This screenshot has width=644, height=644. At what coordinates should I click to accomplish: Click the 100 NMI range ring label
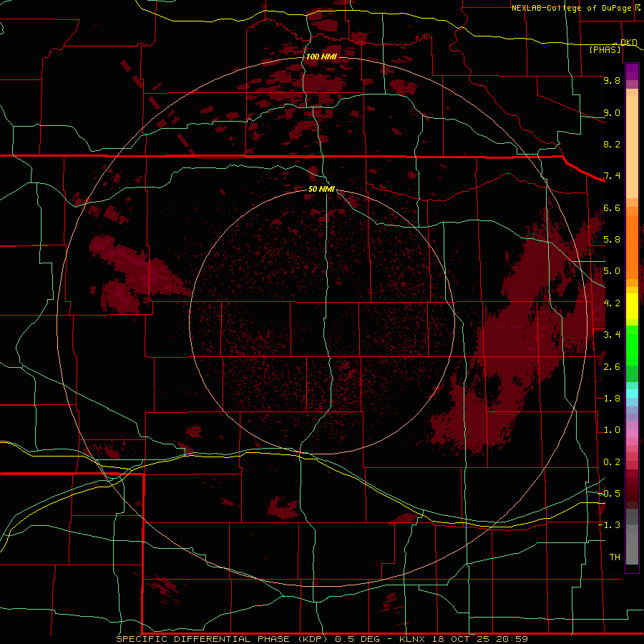(321, 57)
